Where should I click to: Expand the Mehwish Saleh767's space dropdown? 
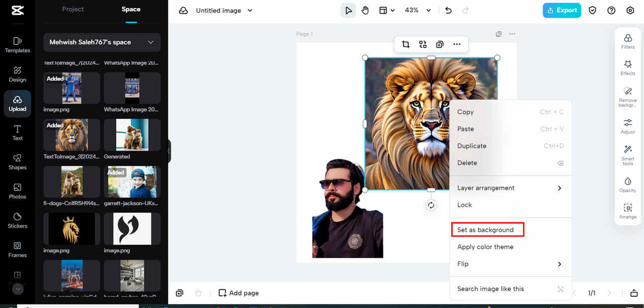click(102, 42)
